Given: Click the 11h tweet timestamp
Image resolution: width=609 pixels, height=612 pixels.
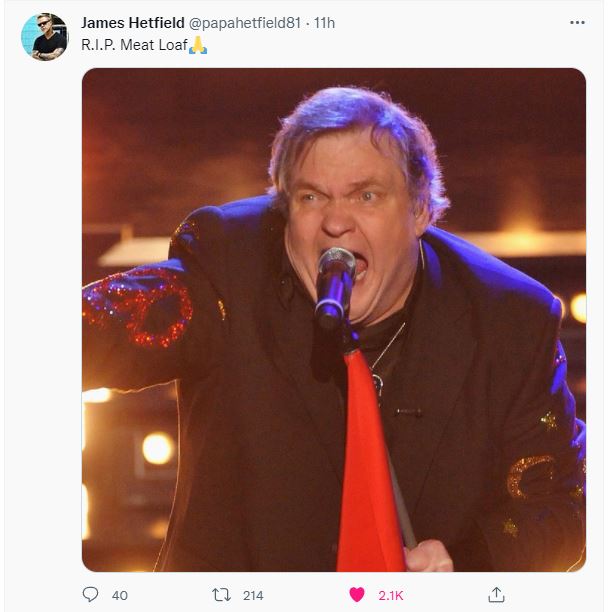Looking at the screenshot, I should [324, 23].
